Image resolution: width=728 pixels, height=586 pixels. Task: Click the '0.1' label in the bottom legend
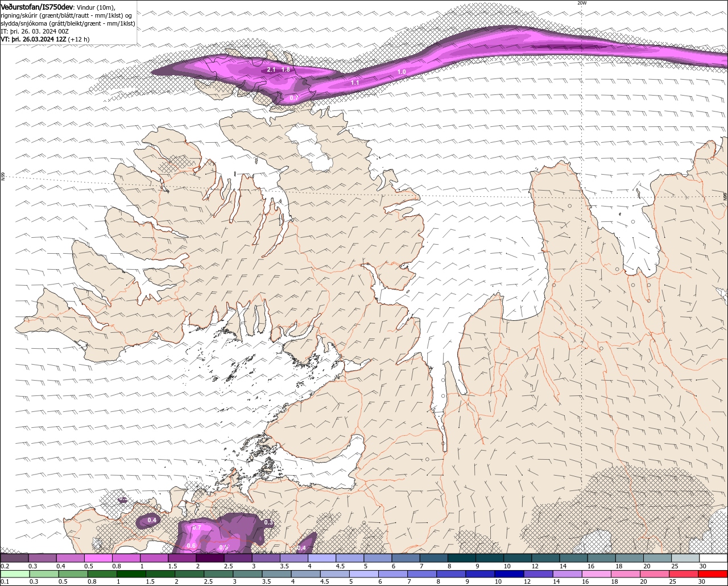tap(5, 581)
